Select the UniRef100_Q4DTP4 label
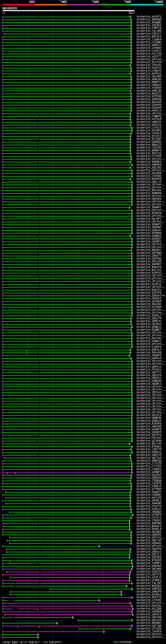Screen dimensions: 166x644 (x=149, y=549)
